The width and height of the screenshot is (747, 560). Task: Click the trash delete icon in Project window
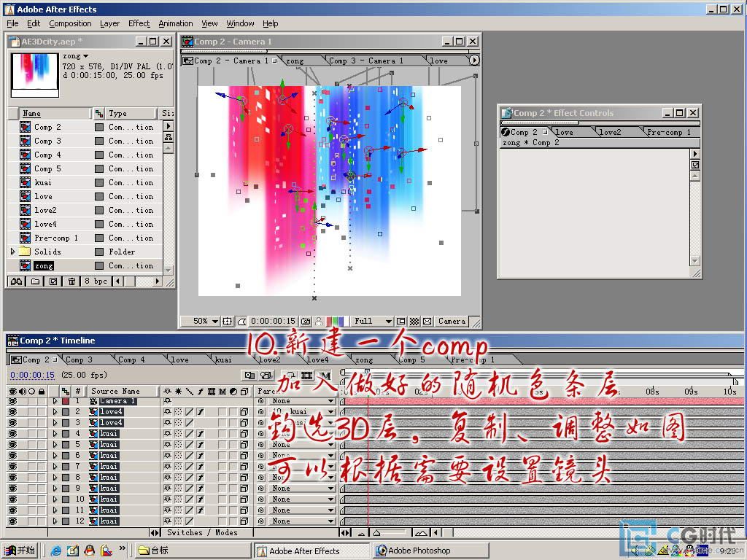[x=71, y=281]
